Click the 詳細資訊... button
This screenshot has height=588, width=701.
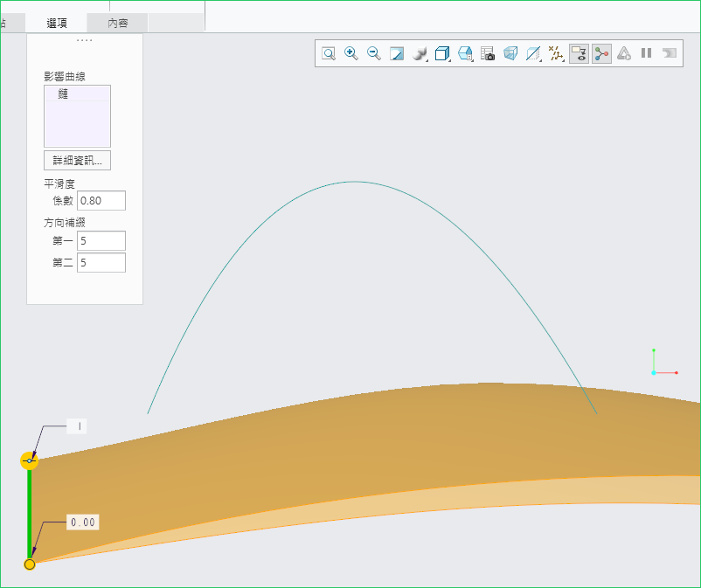tap(77, 161)
